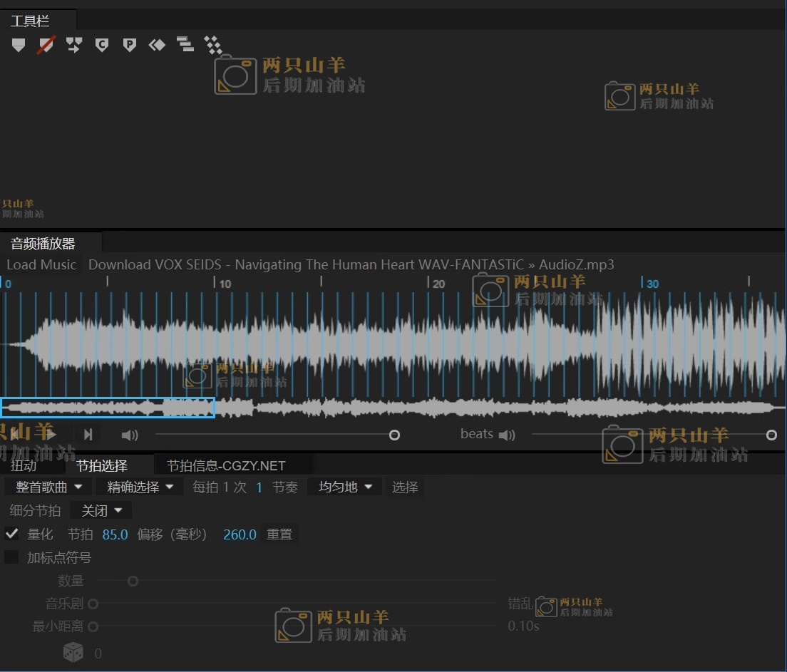Enable the 加标点符号 checkbox

click(12, 557)
